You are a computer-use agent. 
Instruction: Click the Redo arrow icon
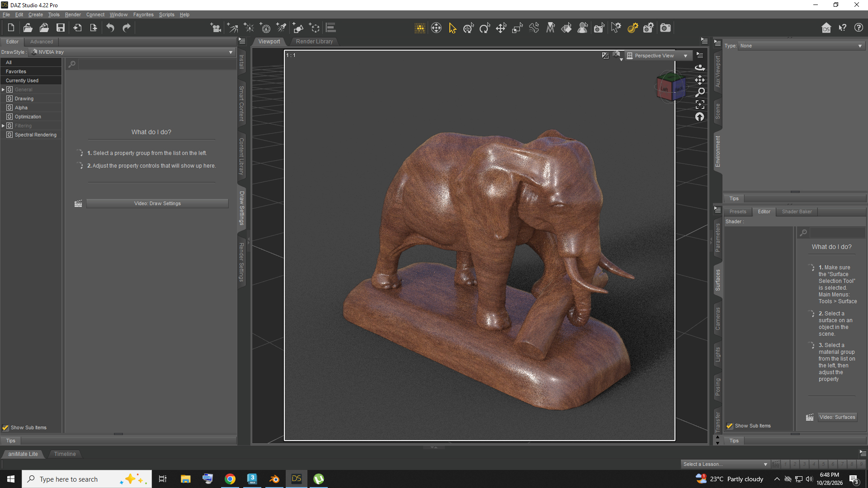(x=127, y=28)
